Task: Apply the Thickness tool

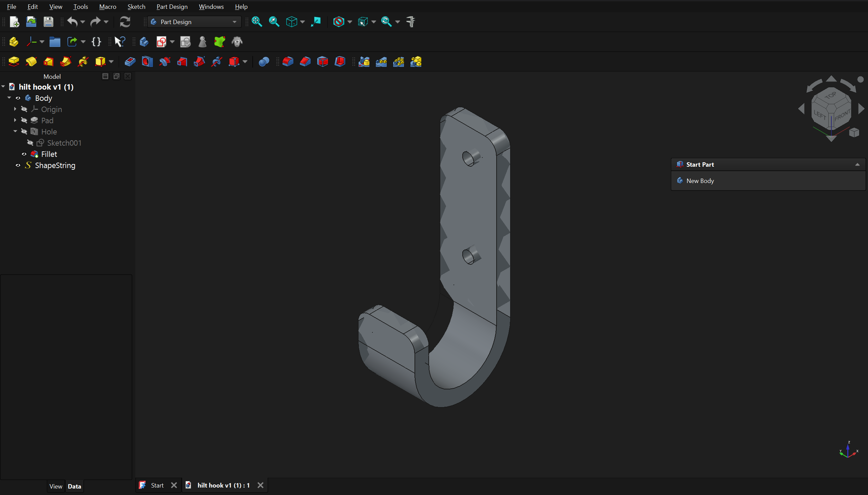Action: click(x=340, y=61)
